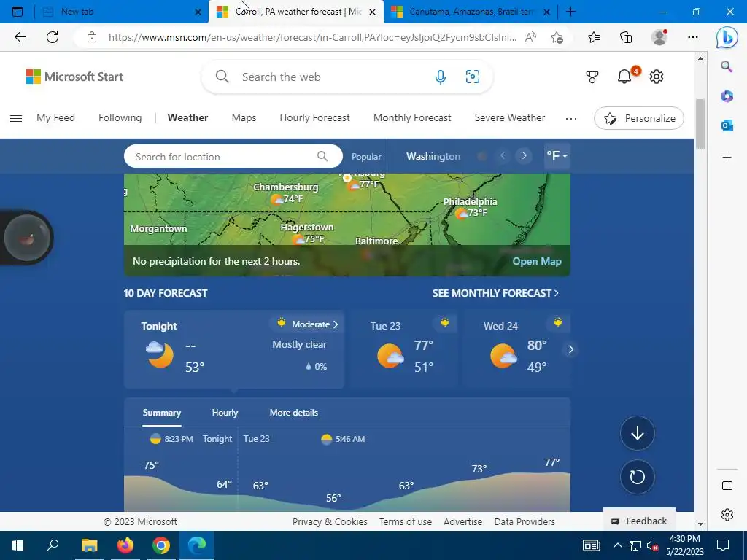This screenshot has width=747, height=560.
Task: Expand more navigation items ellipsis
Action: pos(570,119)
